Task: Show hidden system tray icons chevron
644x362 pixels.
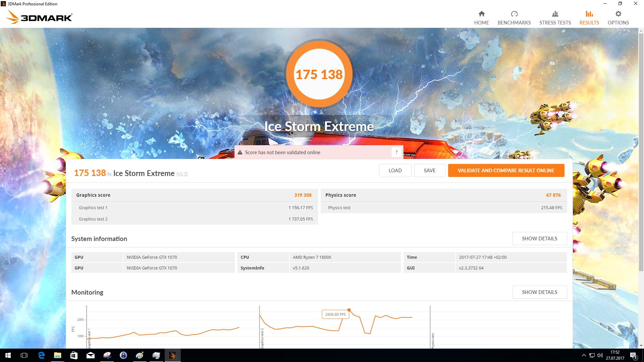Action: (584, 355)
